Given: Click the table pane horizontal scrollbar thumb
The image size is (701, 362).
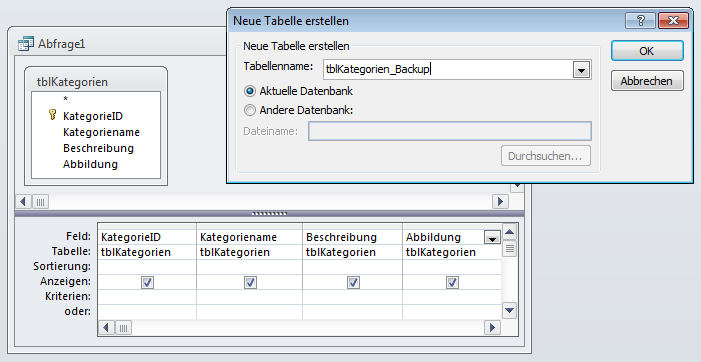Looking at the screenshot, I should pos(40,202).
